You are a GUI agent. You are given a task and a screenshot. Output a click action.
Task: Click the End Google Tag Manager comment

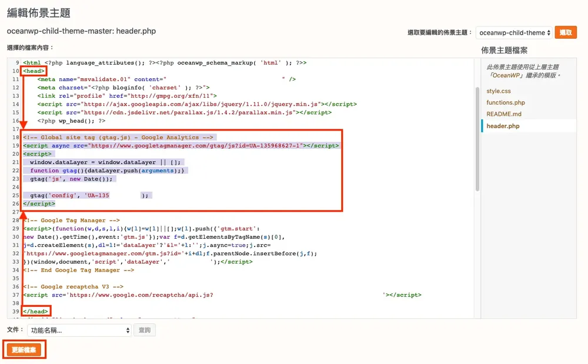click(x=78, y=270)
